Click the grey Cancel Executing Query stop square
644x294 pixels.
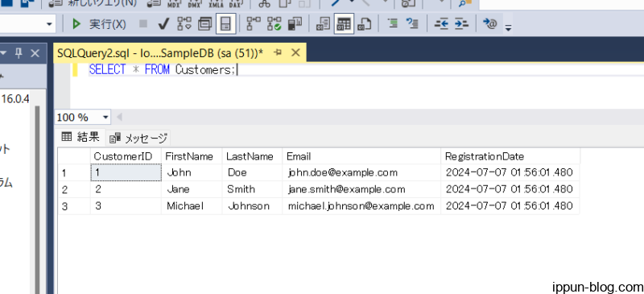143,24
